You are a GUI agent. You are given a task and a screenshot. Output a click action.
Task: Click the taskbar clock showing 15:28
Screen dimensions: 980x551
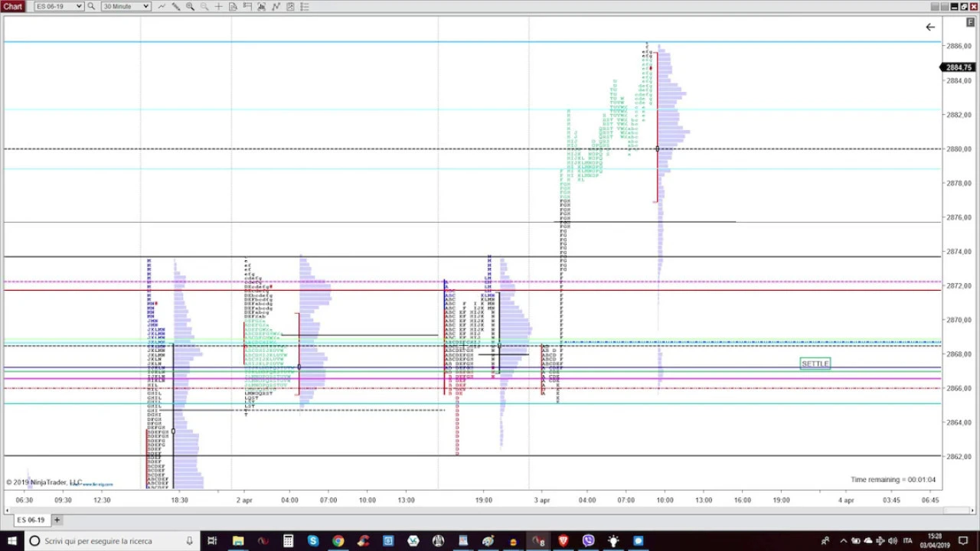(x=934, y=541)
